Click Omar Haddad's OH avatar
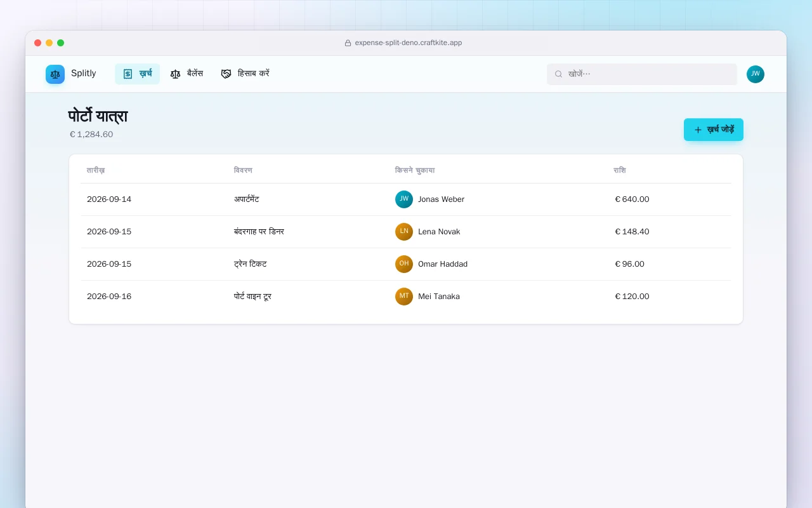This screenshot has height=508, width=812. coord(404,264)
